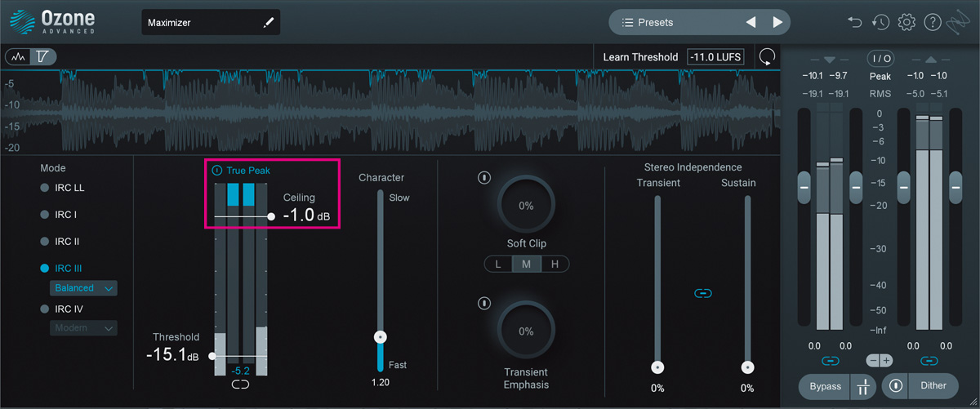Click the Transient stereo independence slider handle
Viewport: 980px width, 409px height.
point(657,367)
